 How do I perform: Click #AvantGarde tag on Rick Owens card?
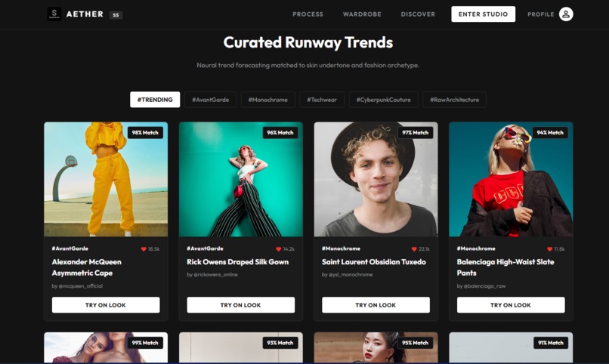[205, 248]
